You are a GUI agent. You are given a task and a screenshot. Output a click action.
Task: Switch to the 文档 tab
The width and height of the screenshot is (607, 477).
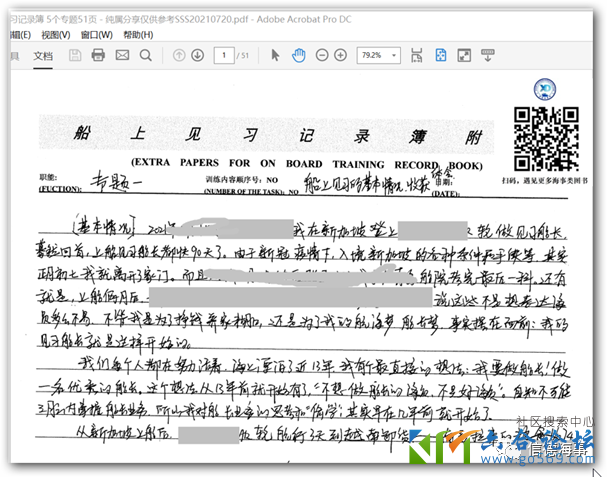point(43,56)
